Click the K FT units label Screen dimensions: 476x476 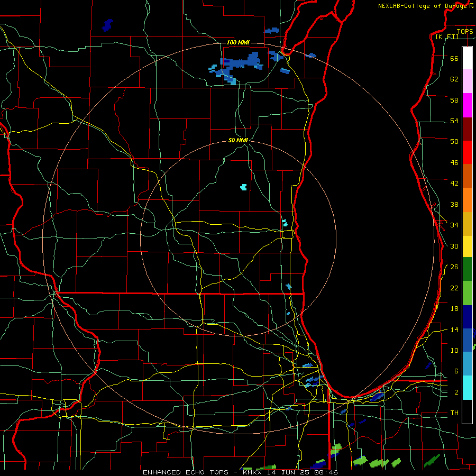click(447, 36)
